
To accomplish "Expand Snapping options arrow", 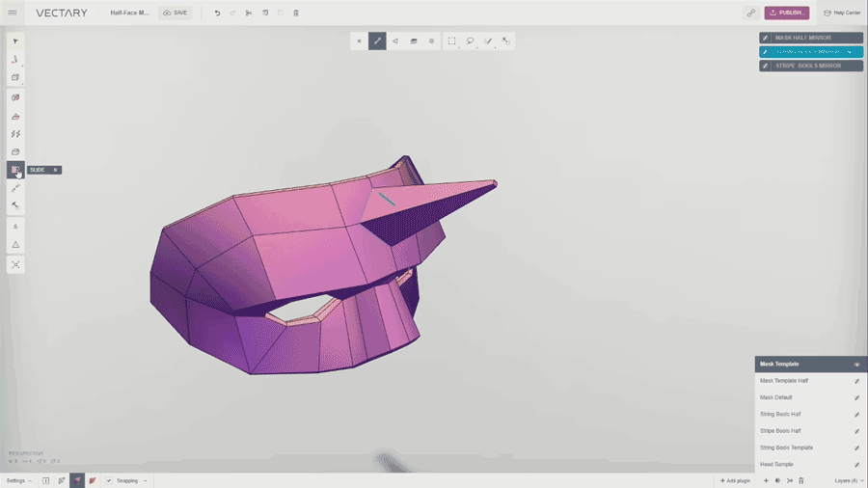I will coord(146,480).
